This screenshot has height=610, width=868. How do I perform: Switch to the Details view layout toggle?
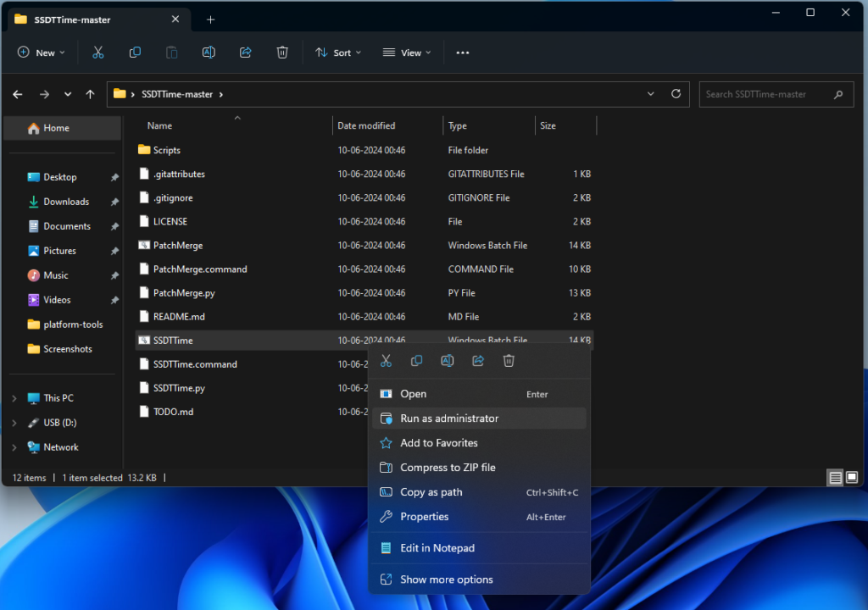tap(836, 478)
